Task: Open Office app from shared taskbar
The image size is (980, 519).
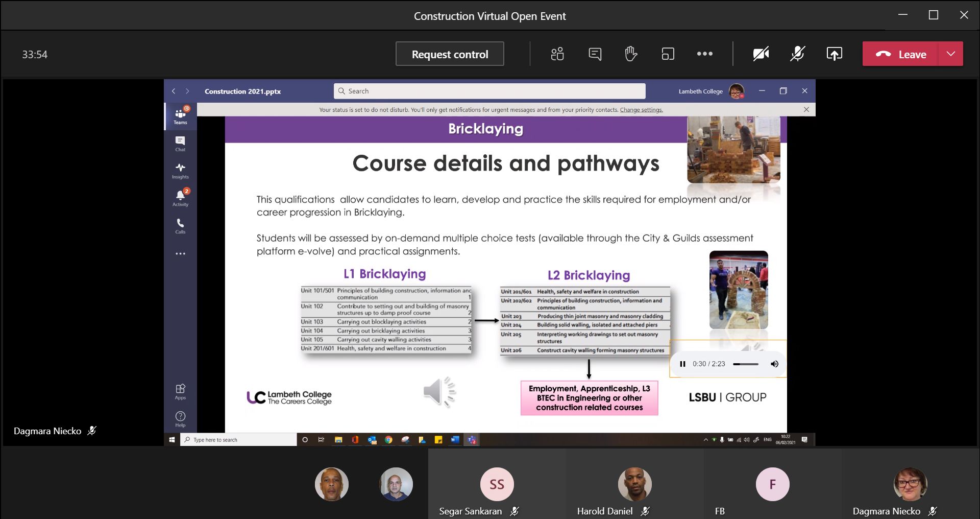Action: point(355,439)
